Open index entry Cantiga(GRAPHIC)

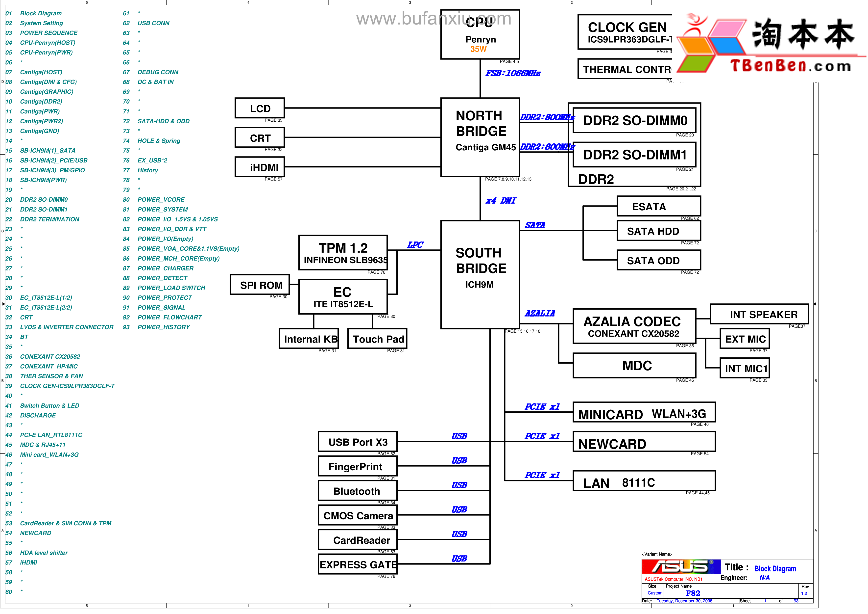pos(47,92)
